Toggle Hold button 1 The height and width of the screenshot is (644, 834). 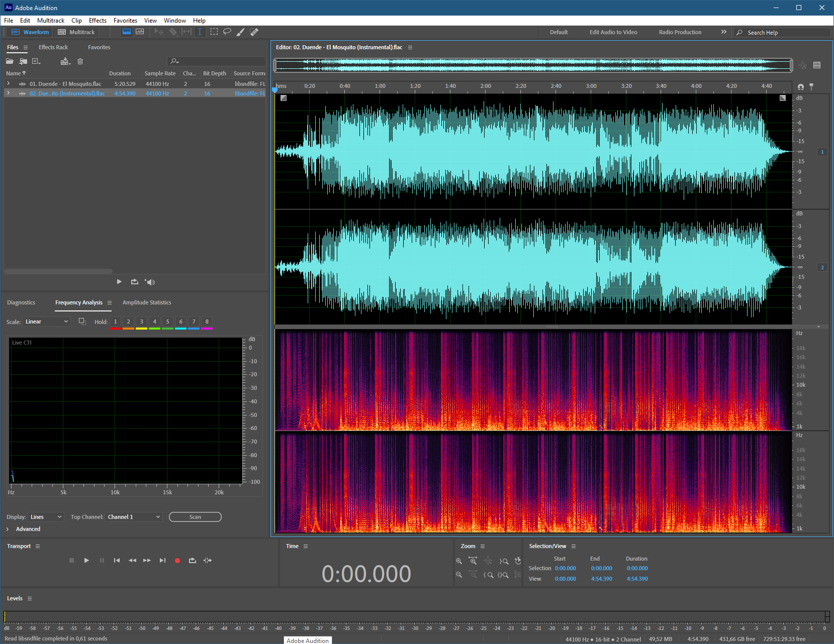(x=115, y=322)
